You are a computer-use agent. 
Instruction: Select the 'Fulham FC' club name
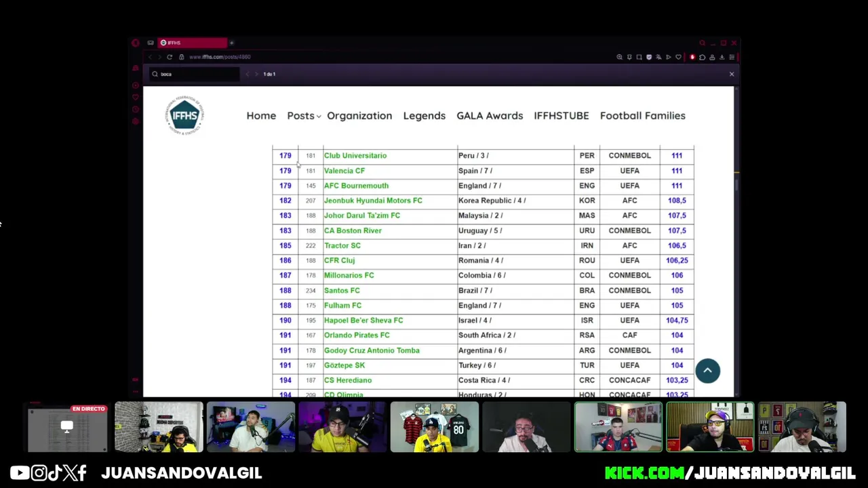(x=342, y=305)
